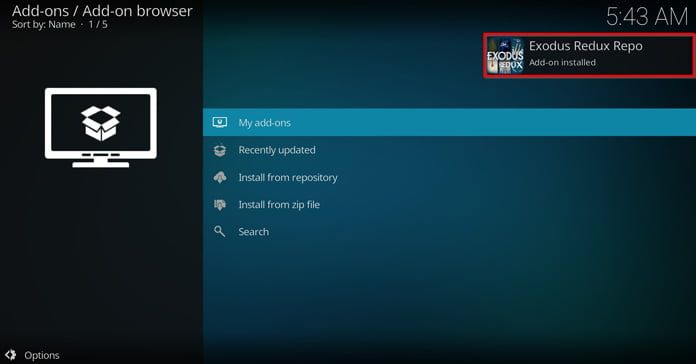This screenshot has width=696, height=364.
Task: Select Recently updated in the list
Action: pos(449,150)
